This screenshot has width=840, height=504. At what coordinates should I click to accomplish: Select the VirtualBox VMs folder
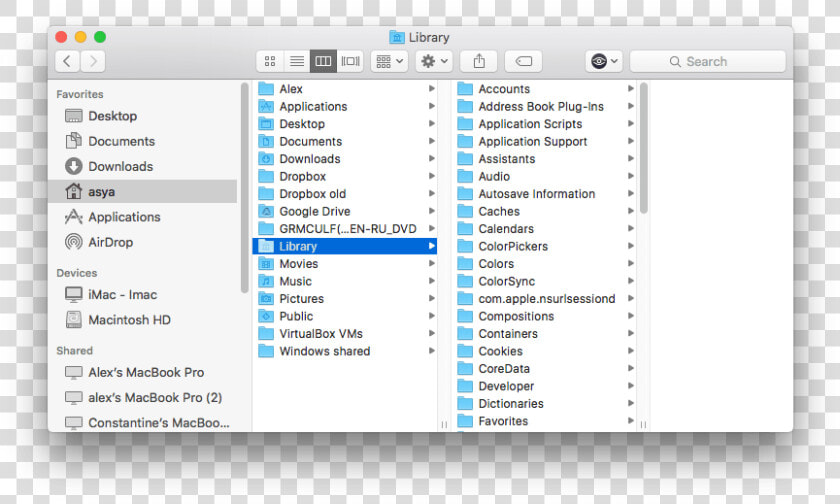pos(344,333)
